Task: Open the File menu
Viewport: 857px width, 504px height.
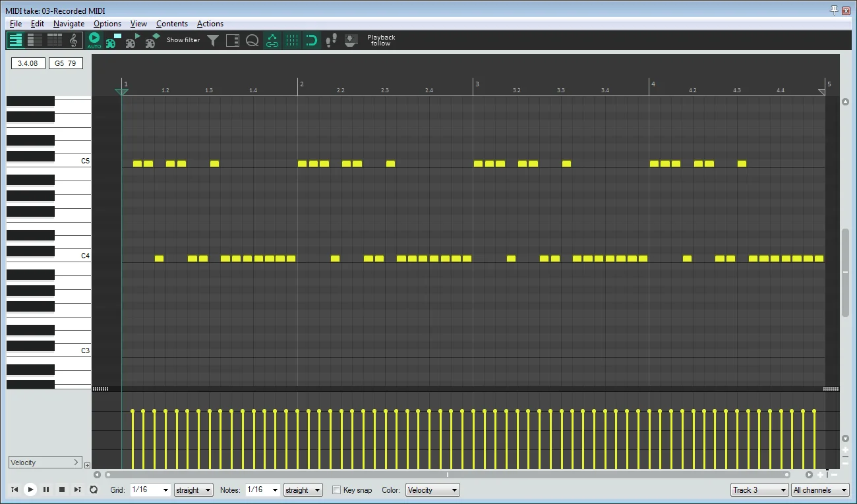Action: (16, 24)
